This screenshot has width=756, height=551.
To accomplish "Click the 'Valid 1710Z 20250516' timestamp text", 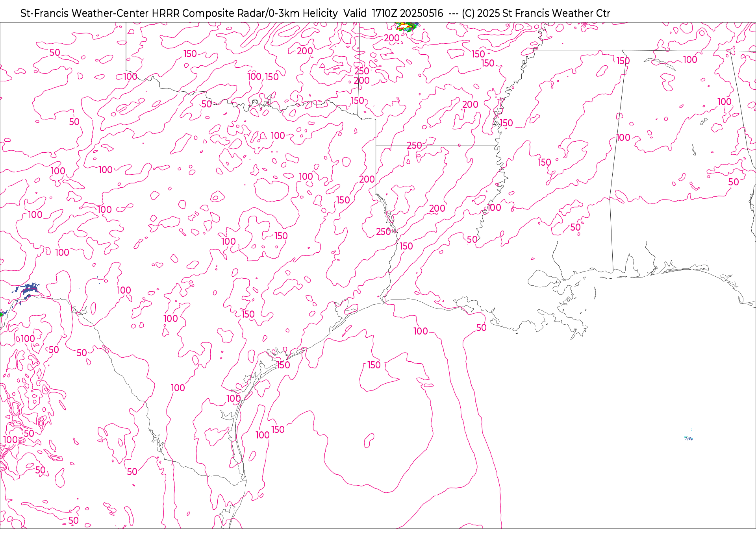I will pyautogui.click(x=393, y=13).
